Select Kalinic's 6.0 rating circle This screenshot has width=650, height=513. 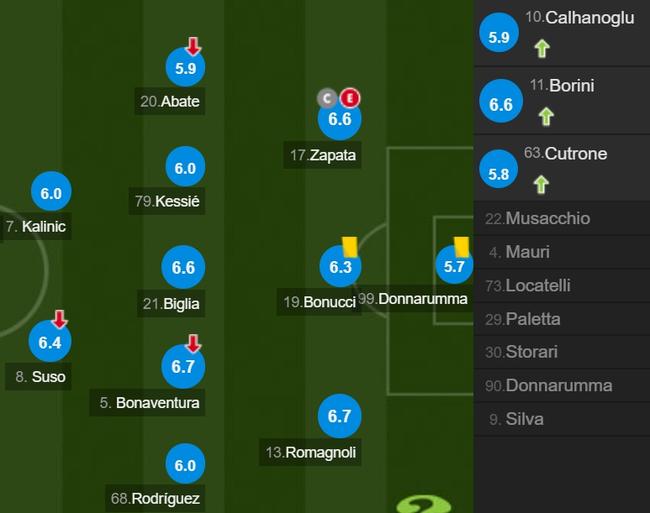(x=51, y=192)
